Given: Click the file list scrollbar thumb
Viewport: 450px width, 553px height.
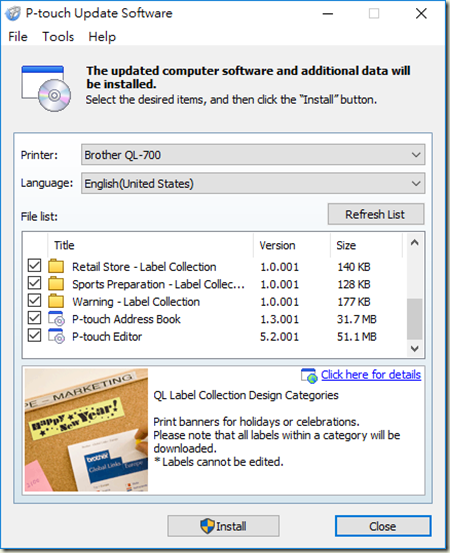Looking at the screenshot, I should pos(415,319).
